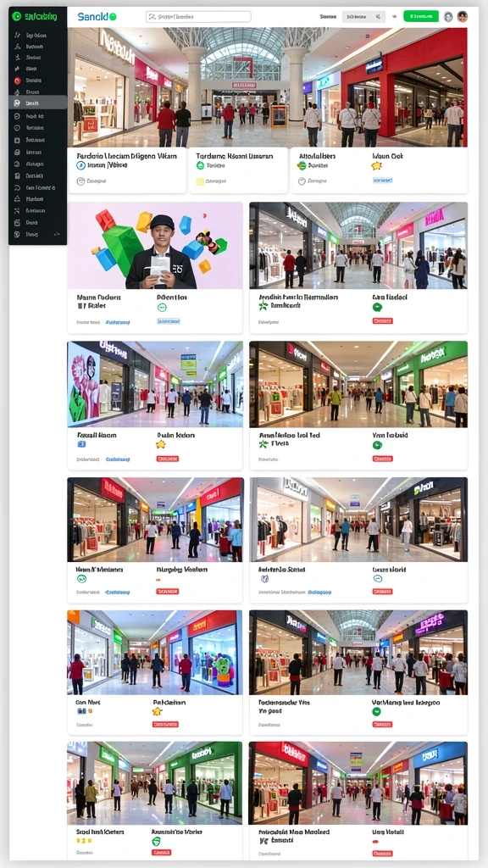
Task: Open the user avatar photo at top right
Action: click(463, 17)
